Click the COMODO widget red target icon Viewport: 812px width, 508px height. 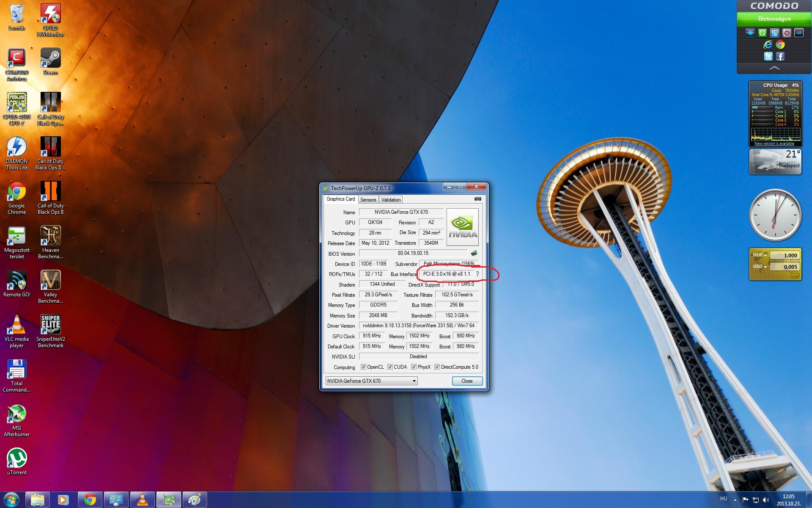[787, 33]
